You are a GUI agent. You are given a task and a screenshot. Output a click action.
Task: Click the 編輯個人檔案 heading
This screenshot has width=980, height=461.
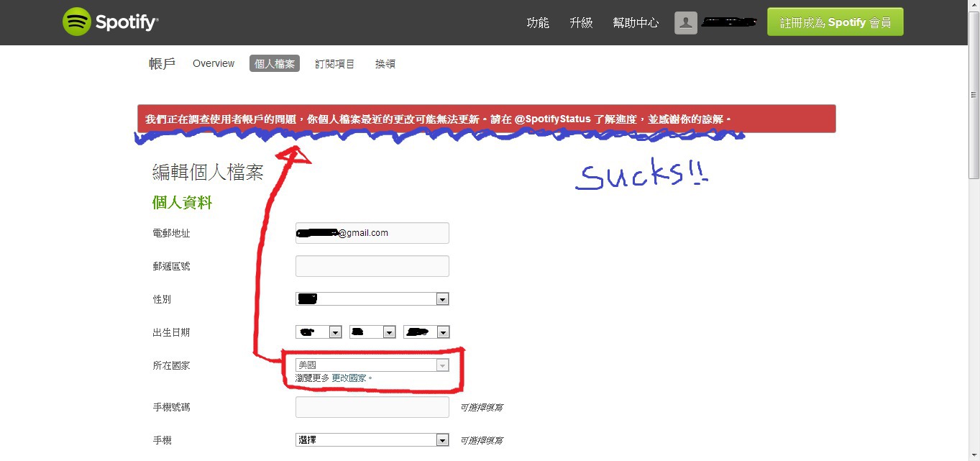click(x=208, y=173)
